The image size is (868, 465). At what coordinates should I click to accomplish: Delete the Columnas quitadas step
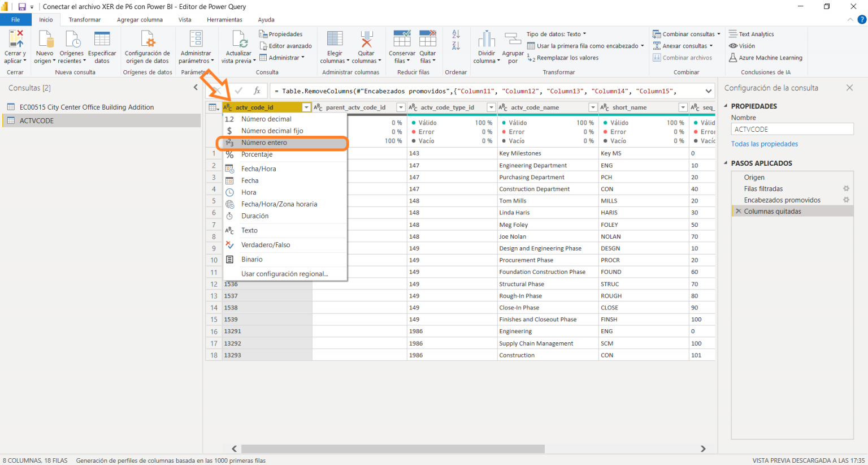738,211
